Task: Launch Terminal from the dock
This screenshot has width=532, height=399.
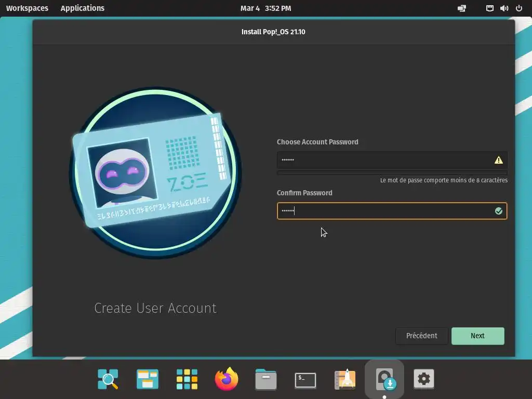Action: pos(305,380)
